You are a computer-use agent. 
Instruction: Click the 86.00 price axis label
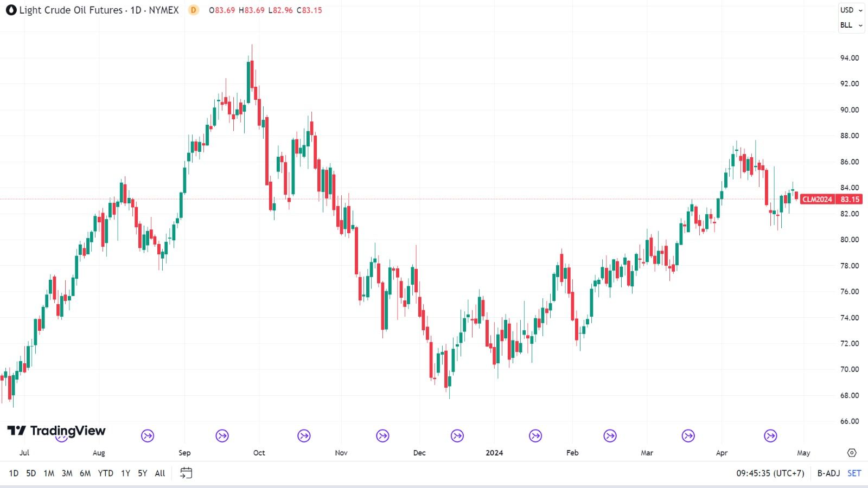pyautogui.click(x=850, y=162)
